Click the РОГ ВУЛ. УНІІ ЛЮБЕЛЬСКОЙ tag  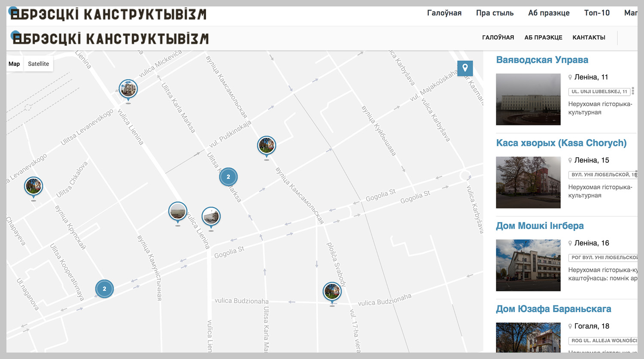click(x=603, y=258)
